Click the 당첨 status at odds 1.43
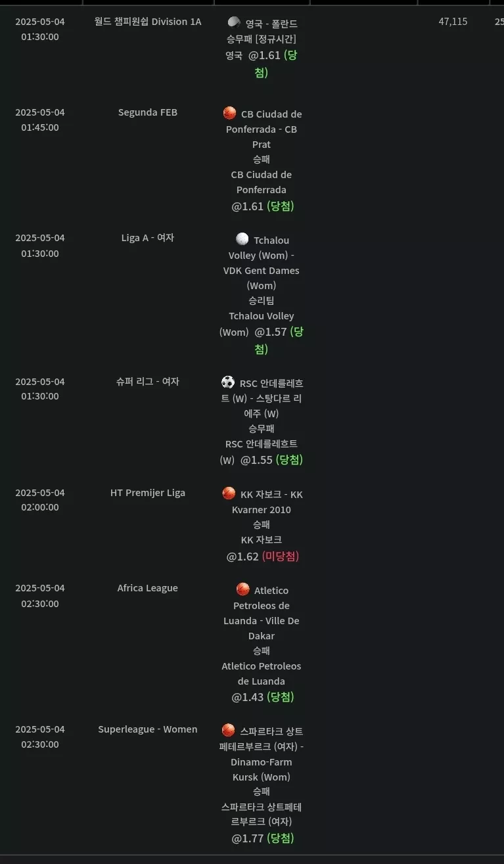504x864 pixels. tap(281, 697)
